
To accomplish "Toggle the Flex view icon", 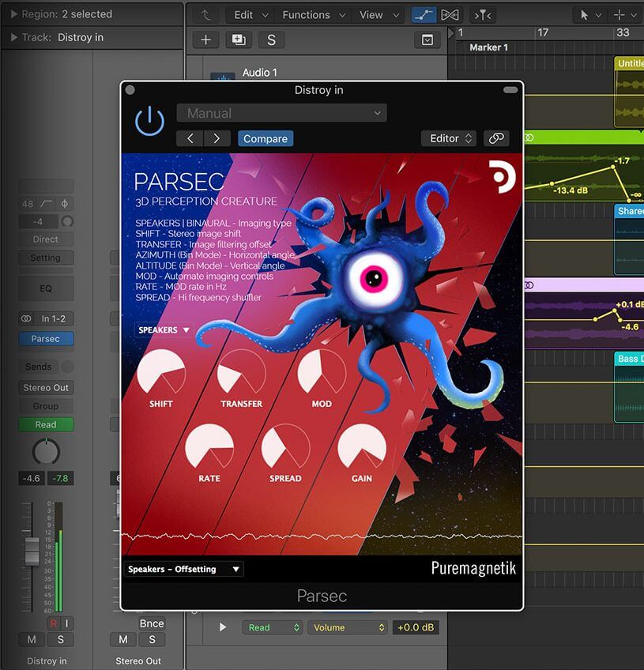I will pyautogui.click(x=450, y=15).
